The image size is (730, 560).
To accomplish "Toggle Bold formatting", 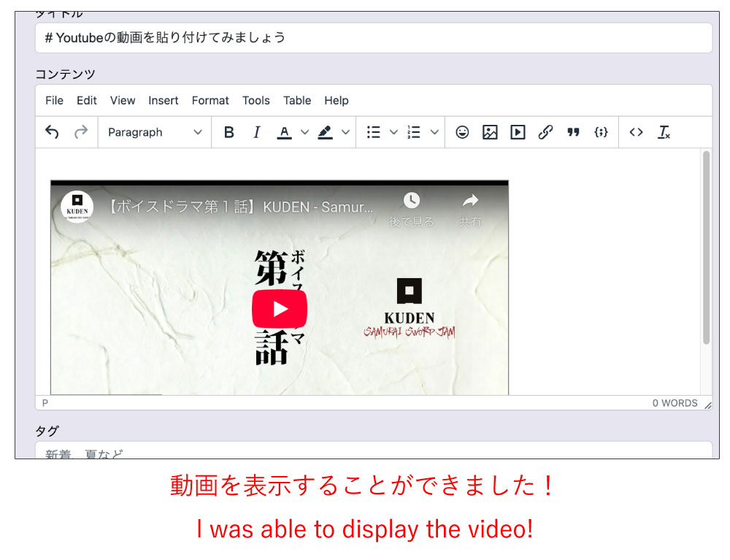I will click(228, 132).
